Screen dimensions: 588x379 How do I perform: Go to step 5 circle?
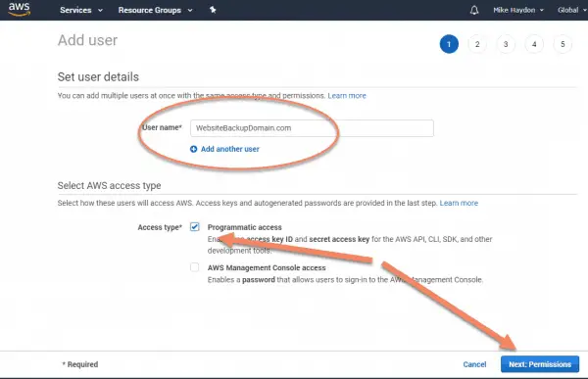563,44
